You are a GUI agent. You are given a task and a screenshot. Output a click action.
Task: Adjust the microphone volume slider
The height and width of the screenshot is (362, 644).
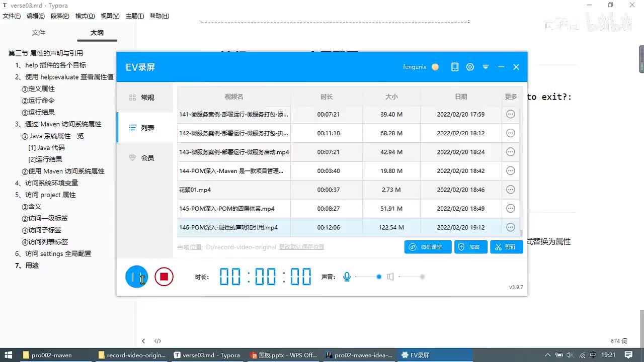[369, 277]
